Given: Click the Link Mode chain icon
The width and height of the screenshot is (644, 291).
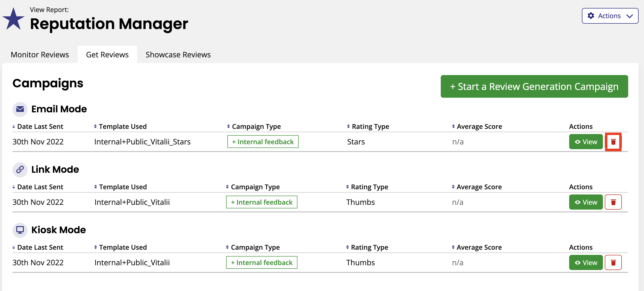Looking at the screenshot, I should (20, 170).
